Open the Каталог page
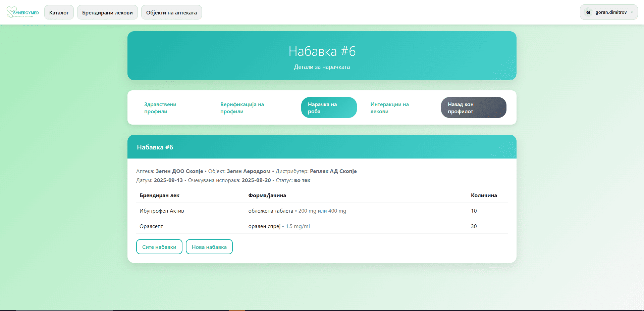This screenshot has height=311, width=644. pos(59,12)
